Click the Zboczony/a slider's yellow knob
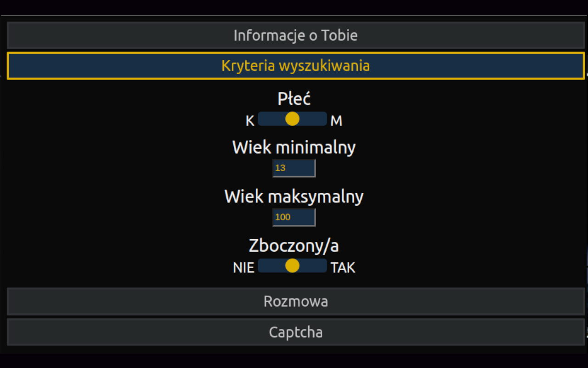Image resolution: width=588 pixels, height=368 pixels. [292, 265]
